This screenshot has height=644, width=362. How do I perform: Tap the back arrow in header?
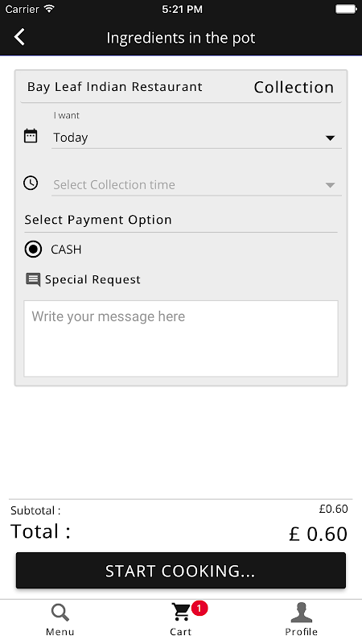(19, 37)
